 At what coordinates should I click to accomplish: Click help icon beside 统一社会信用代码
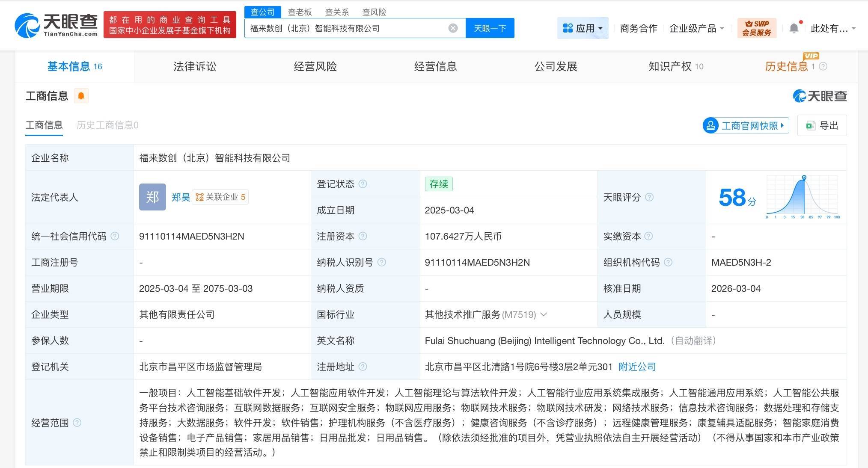(x=115, y=236)
